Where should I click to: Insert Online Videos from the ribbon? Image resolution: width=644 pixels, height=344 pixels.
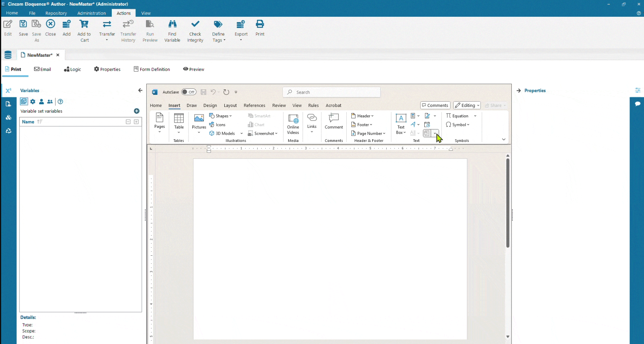293,124
